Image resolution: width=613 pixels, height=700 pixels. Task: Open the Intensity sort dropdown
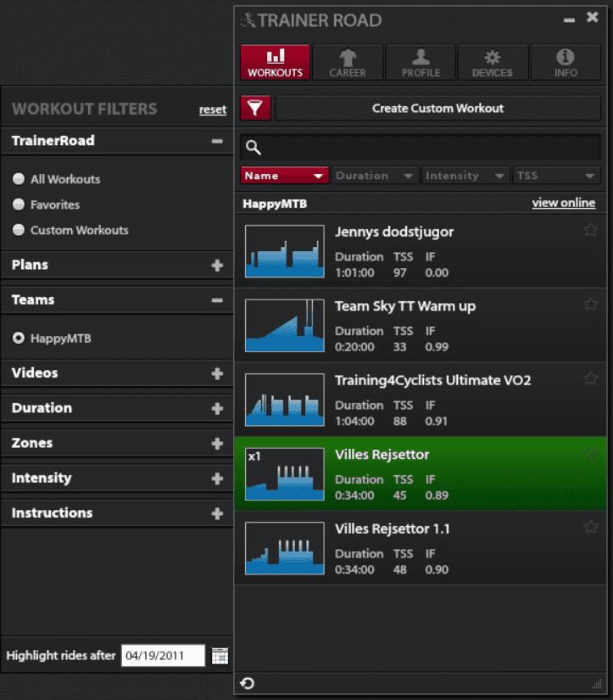465,176
